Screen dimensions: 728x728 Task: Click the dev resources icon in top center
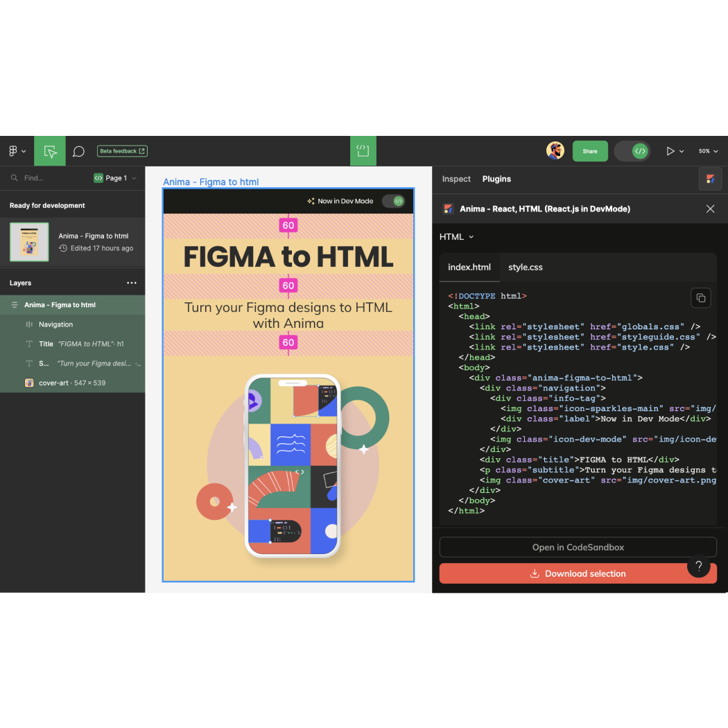click(363, 151)
